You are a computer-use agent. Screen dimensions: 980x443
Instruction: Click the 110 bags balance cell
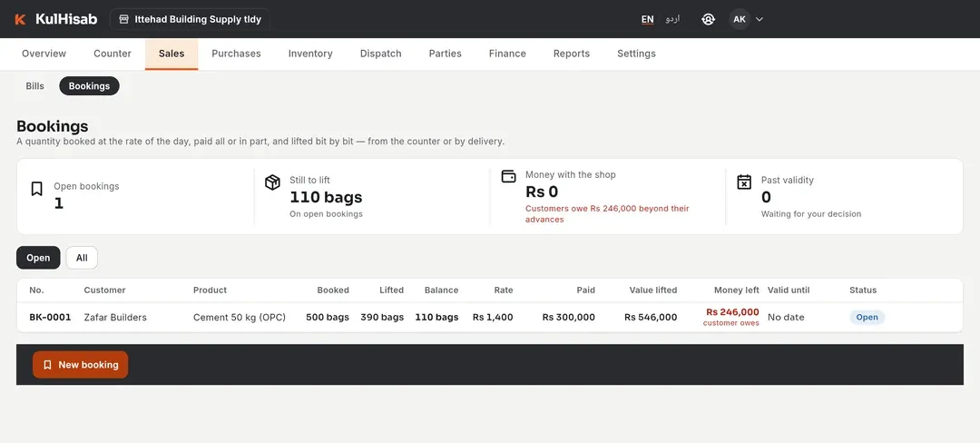coord(436,318)
